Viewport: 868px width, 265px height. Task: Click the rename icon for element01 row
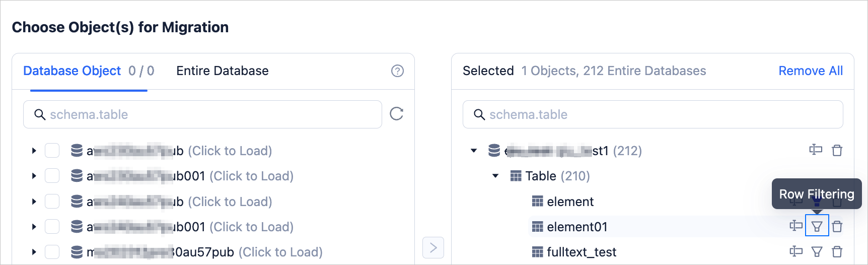[x=796, y=226]
